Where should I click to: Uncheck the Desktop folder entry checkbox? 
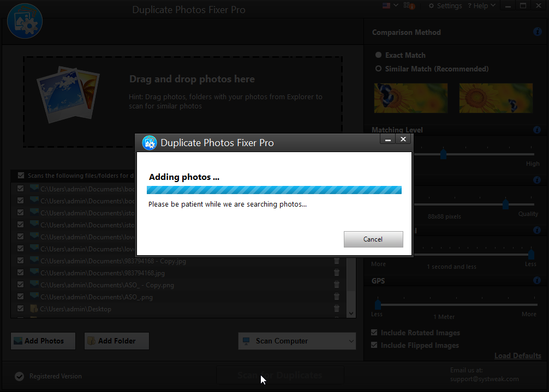pyautogui.click(x=21, y=309)
